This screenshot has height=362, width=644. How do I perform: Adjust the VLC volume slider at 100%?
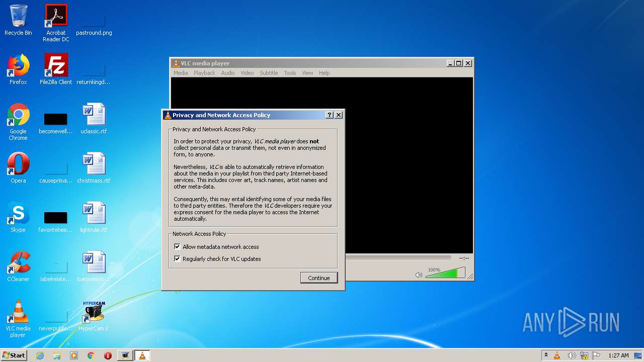click(445, 274)
